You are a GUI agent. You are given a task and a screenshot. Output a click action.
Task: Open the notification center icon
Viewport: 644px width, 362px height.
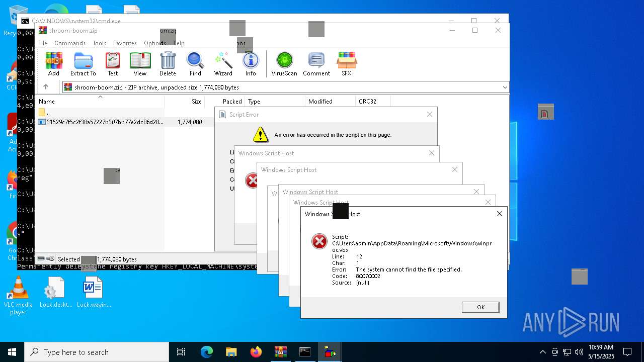pyautogui.click(x=627, y=352)
